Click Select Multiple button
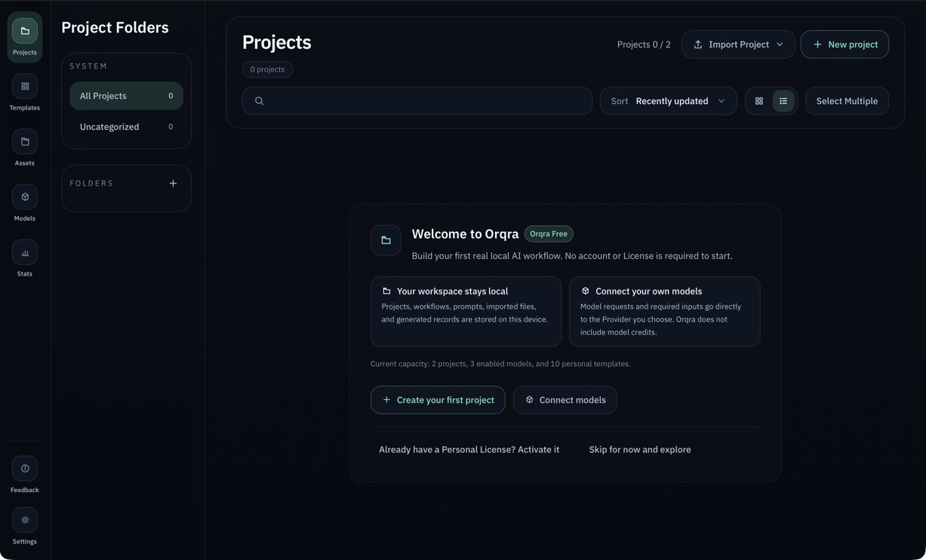Image resolution: width=926 pixels, height=560 pixels. click(847, 101)
